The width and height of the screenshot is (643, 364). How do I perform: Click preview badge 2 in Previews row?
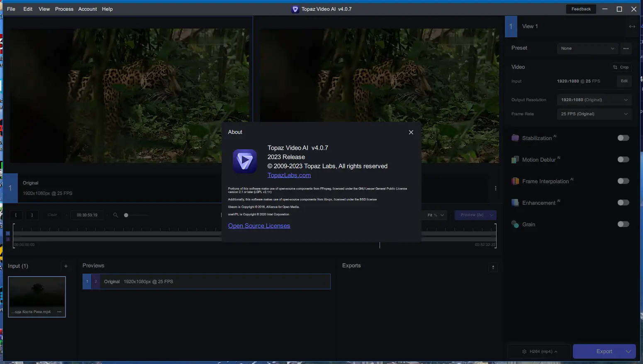(x=96, y=281)
